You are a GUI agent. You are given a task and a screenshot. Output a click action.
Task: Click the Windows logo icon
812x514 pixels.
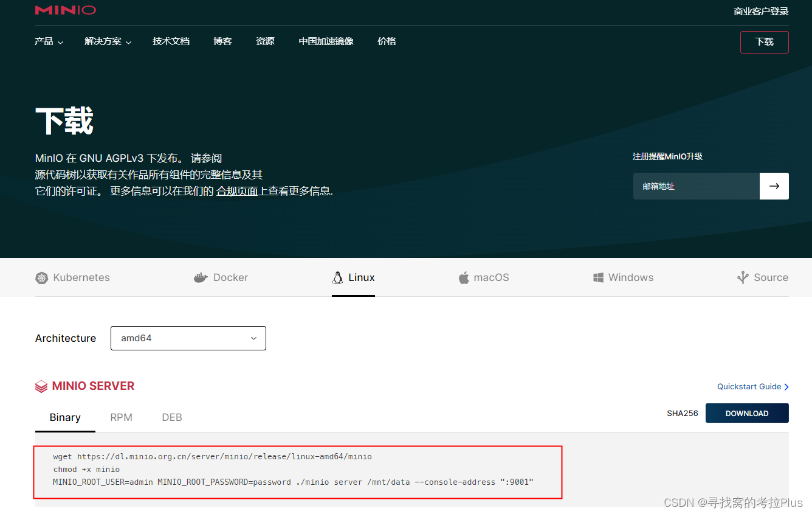tap(598, 278)
